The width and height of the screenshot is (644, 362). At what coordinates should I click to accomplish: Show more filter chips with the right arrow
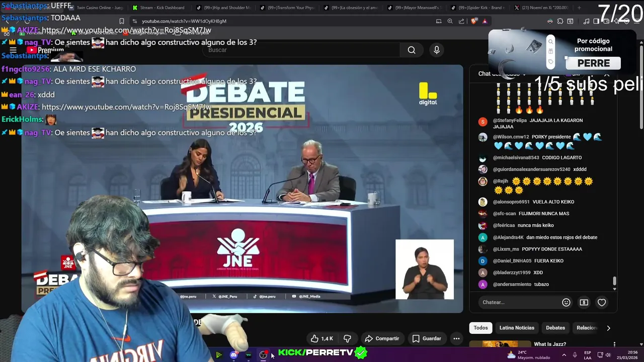pos(608,328)
